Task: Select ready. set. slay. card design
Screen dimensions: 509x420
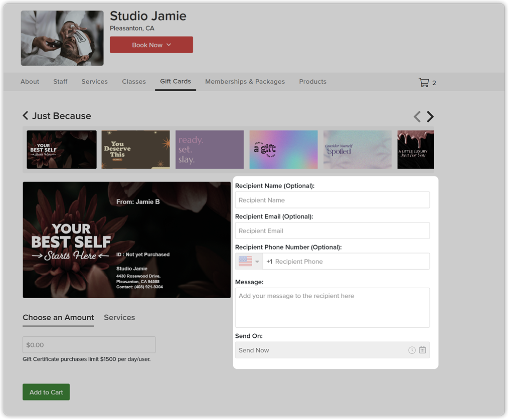Action: pyautogui.click(x=210, y=149)
